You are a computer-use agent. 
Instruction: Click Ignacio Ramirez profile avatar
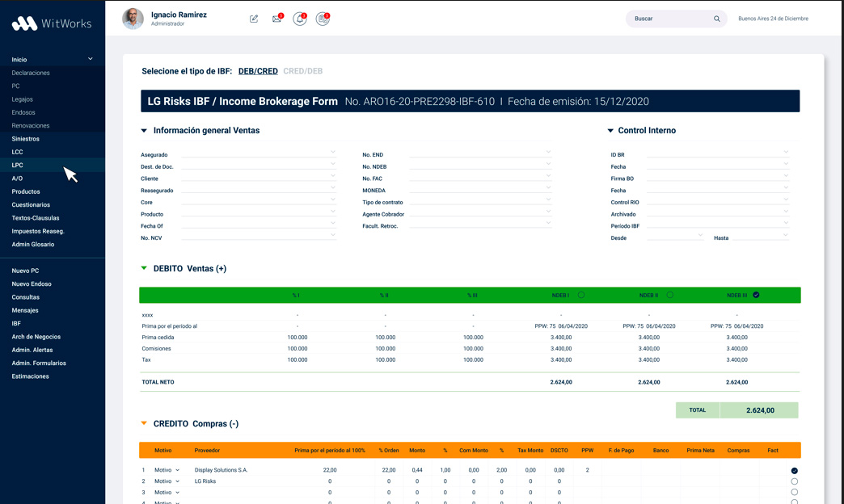(133, 19)
